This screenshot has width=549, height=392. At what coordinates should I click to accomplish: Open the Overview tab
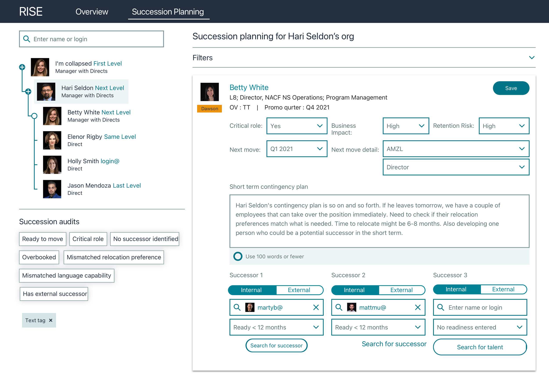pyautogui.click(x=92, y=12)
